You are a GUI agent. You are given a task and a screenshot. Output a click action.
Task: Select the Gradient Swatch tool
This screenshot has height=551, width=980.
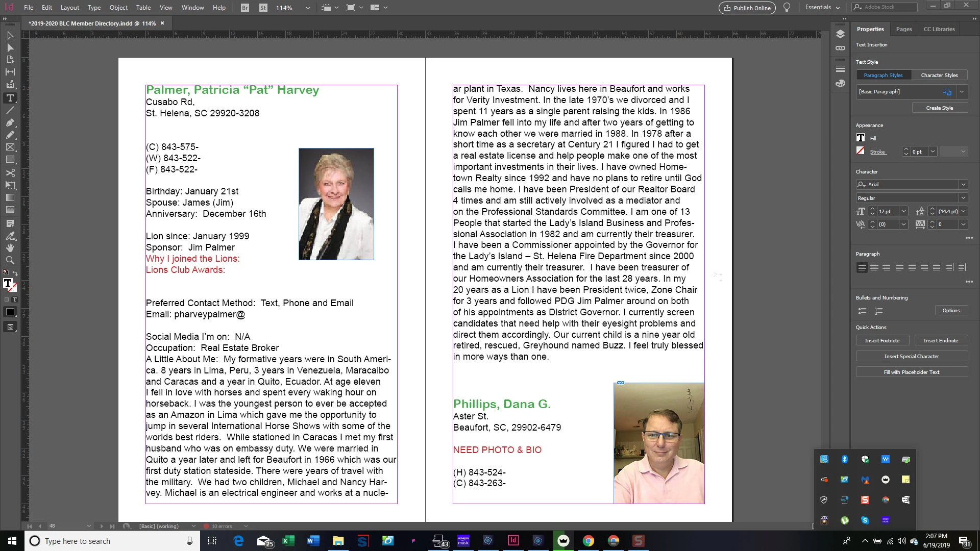click(x=10, y=197)
